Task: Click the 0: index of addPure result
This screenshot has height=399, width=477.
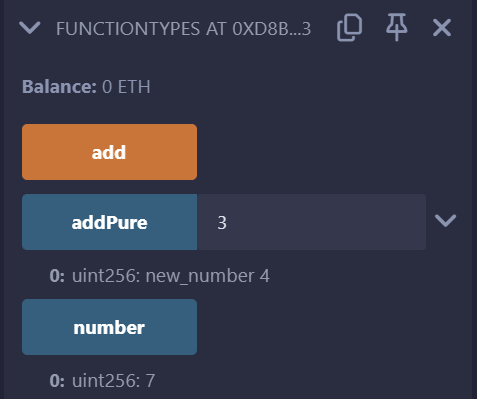Action: coord(57,276)
